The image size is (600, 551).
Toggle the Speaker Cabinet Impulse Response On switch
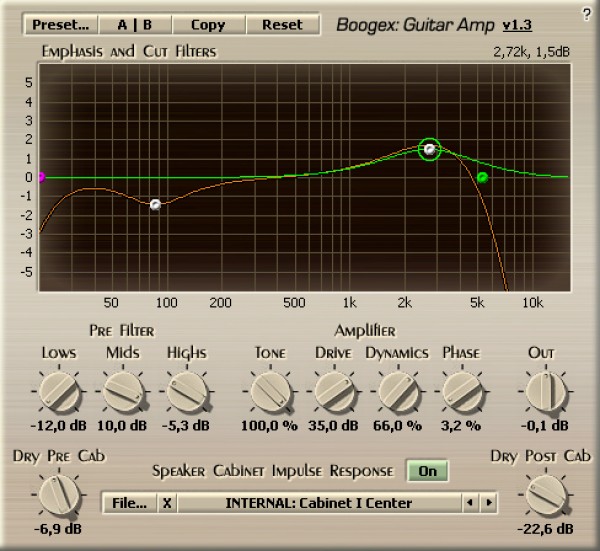(427, 471)
